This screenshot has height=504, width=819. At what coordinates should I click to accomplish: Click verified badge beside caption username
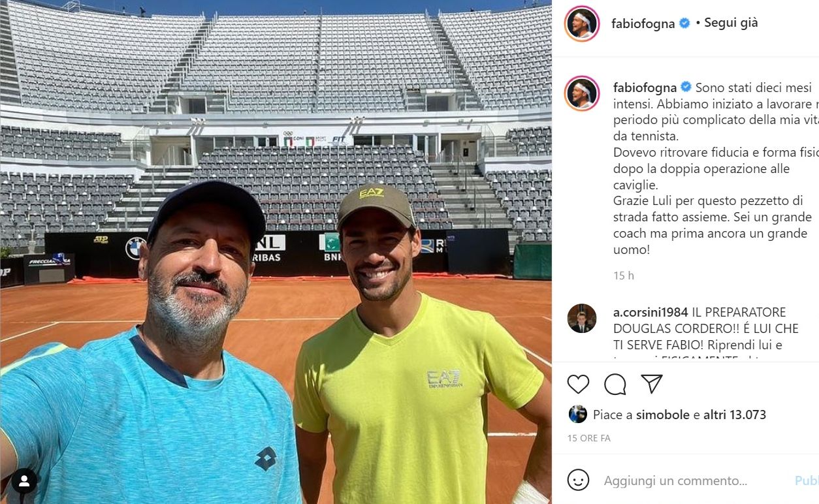point(686,87)
